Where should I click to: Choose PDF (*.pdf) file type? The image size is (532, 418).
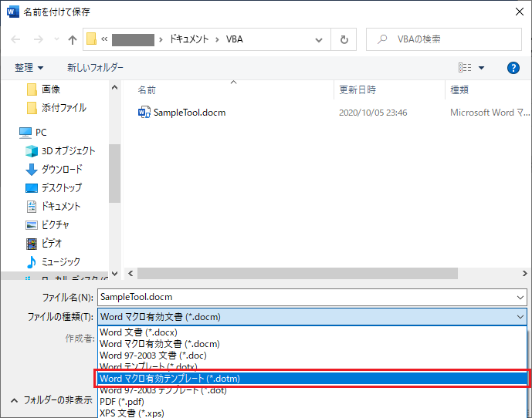[312, 401]
